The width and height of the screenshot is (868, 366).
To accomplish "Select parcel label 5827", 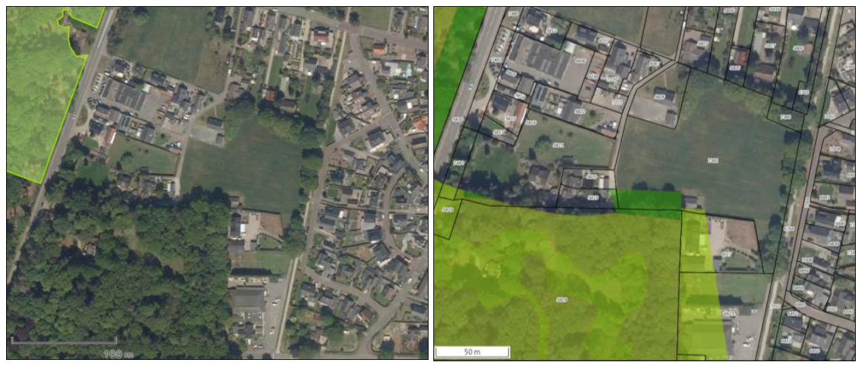I will pos(726,254).
